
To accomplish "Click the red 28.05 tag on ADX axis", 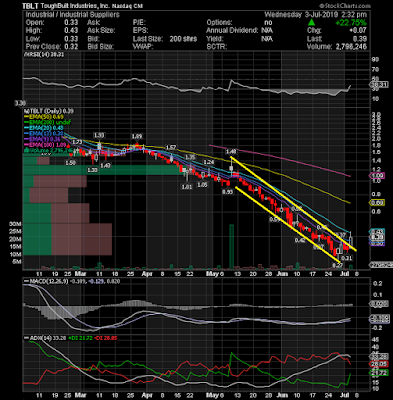I will coord(380,364).
